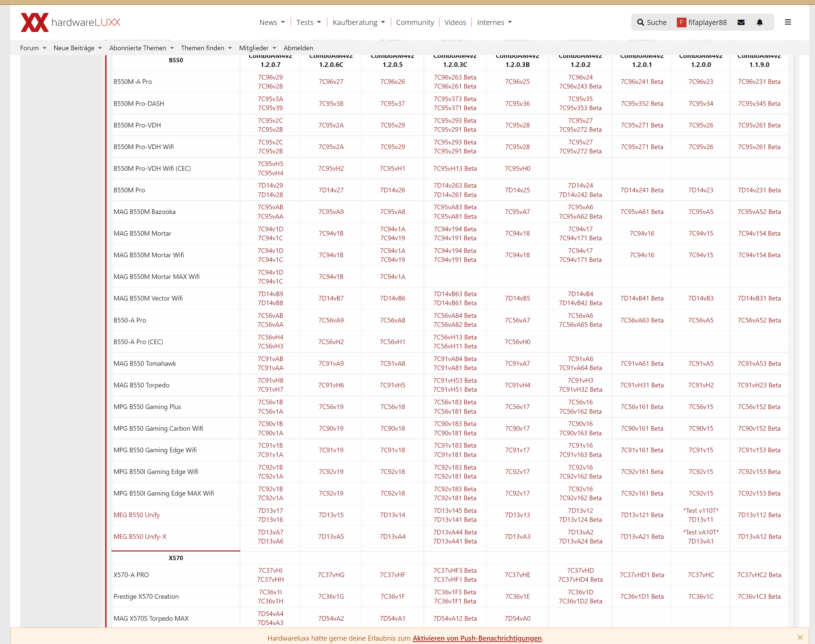Open BIOS link 7C37vHG for X570-A PRO
This screenshot has height=644, width=815.
tap(331, 575)
